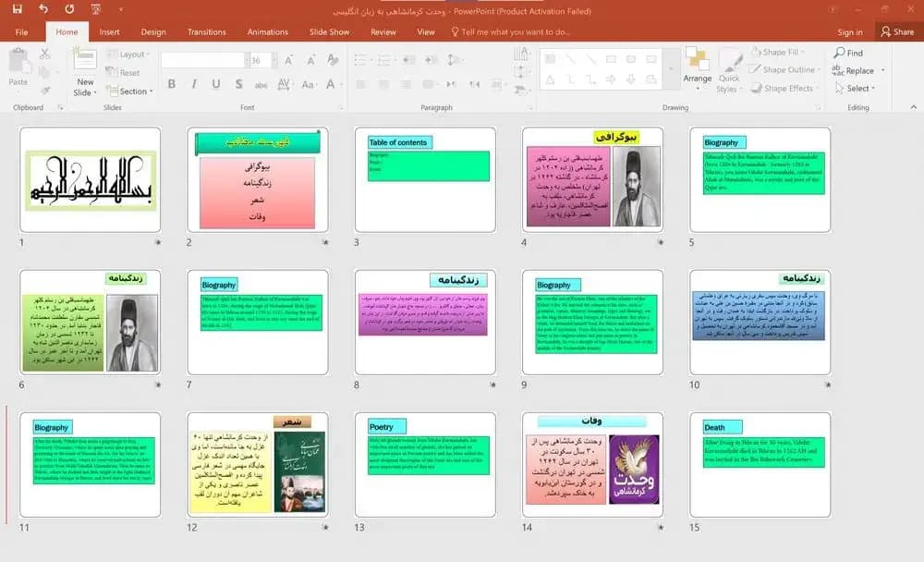
Task: Switch to the Design tab
Action: [x=153, y=31]
